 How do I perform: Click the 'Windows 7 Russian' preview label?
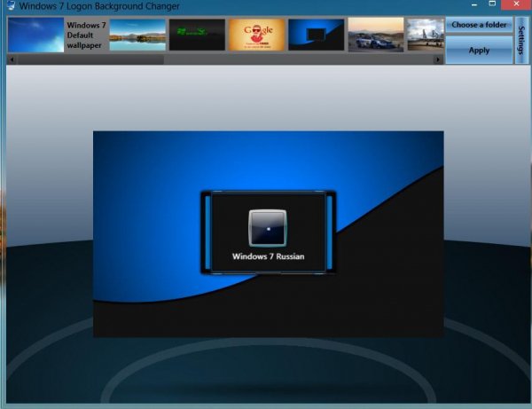pos(268,256)
